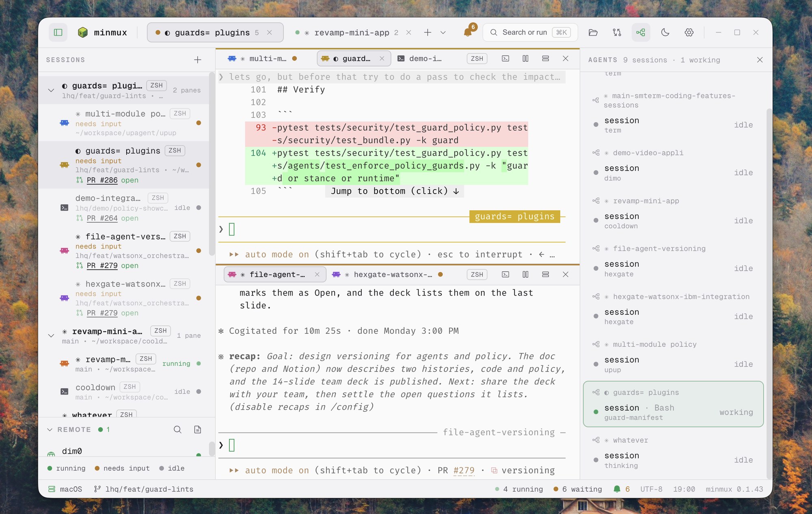Select dim0 remote host

[x=124, y=451]
